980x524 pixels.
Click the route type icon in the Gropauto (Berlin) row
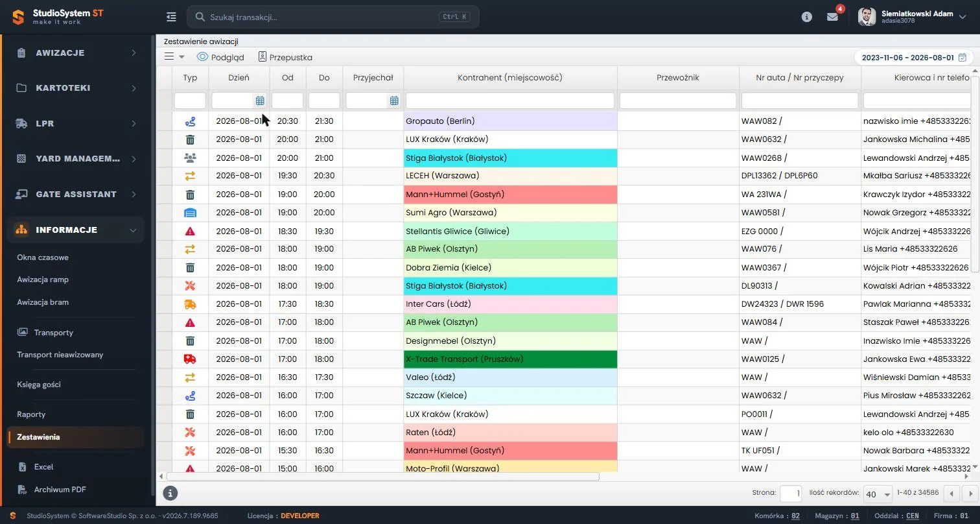[x=190, y=121]
